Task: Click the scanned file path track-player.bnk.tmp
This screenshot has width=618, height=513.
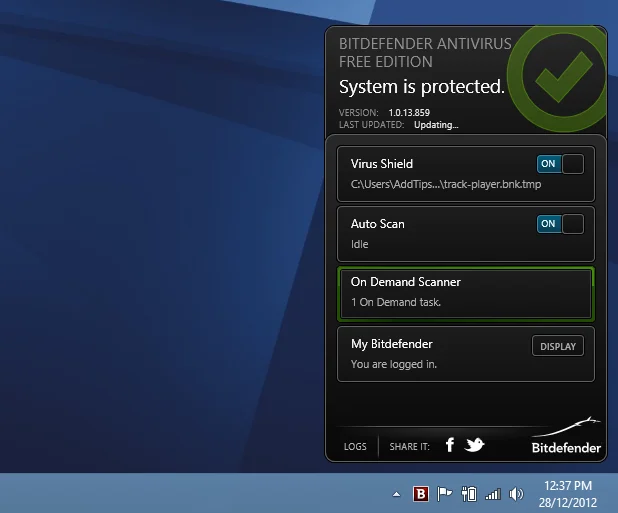Action: point(446,184)
